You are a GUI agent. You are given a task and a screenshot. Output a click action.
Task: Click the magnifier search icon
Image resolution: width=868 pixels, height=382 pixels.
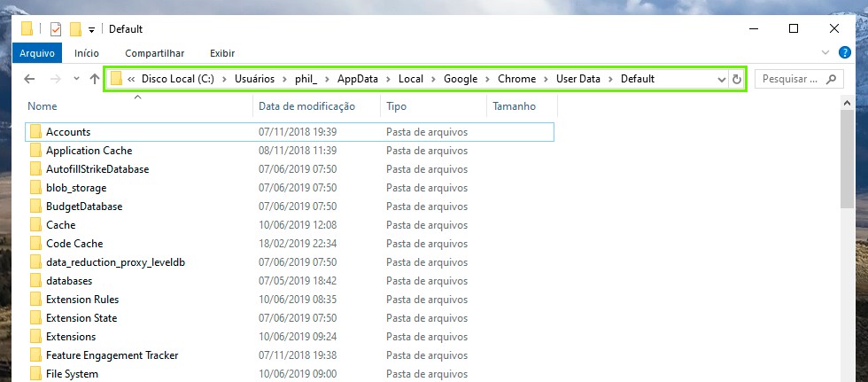(831, 79)
